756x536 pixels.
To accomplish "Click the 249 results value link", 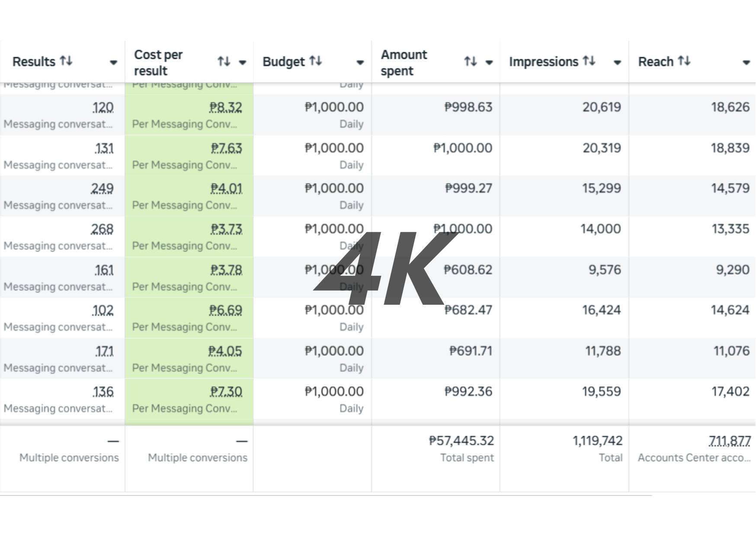I will (102, 188).
